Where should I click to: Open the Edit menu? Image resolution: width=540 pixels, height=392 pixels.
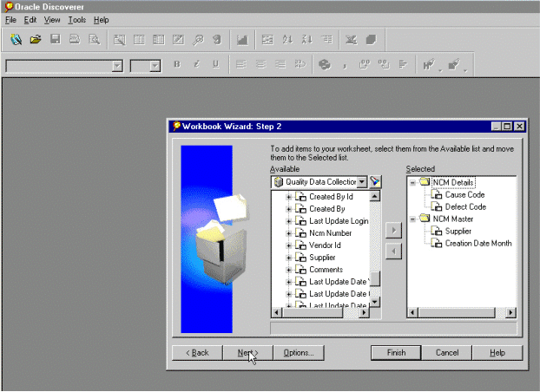pos(30,20)
